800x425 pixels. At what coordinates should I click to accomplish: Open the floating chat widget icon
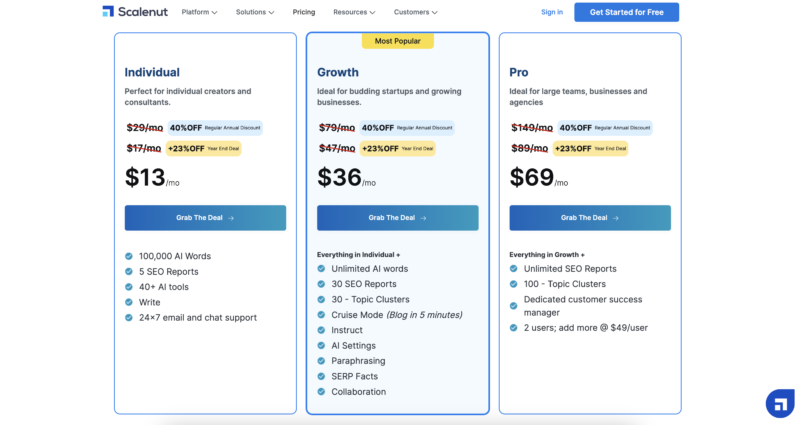click(x=780, y=404)
